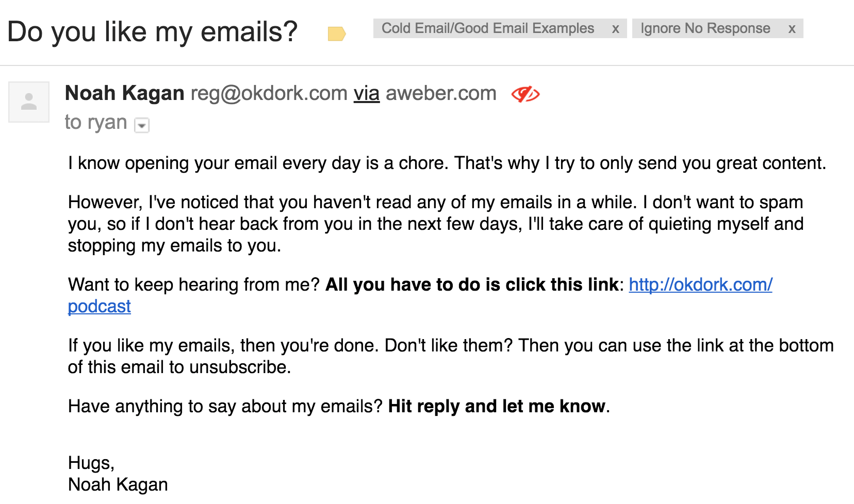Image resolution: width=854 pixels, height=504 pixels.
Task: Click the 'Noah Kagan' signature line
Action: point(118,484)
